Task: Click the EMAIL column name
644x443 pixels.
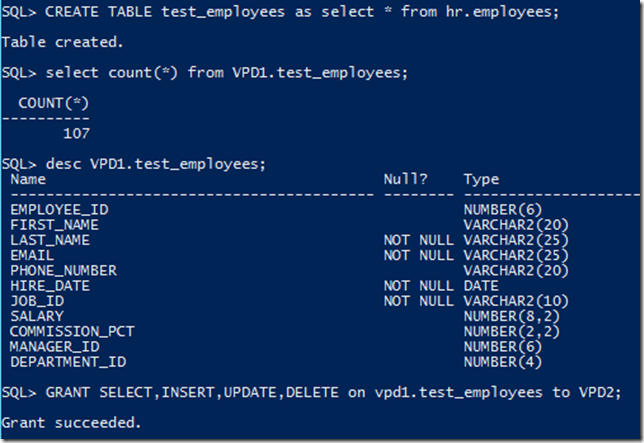Action: [32, 255]
